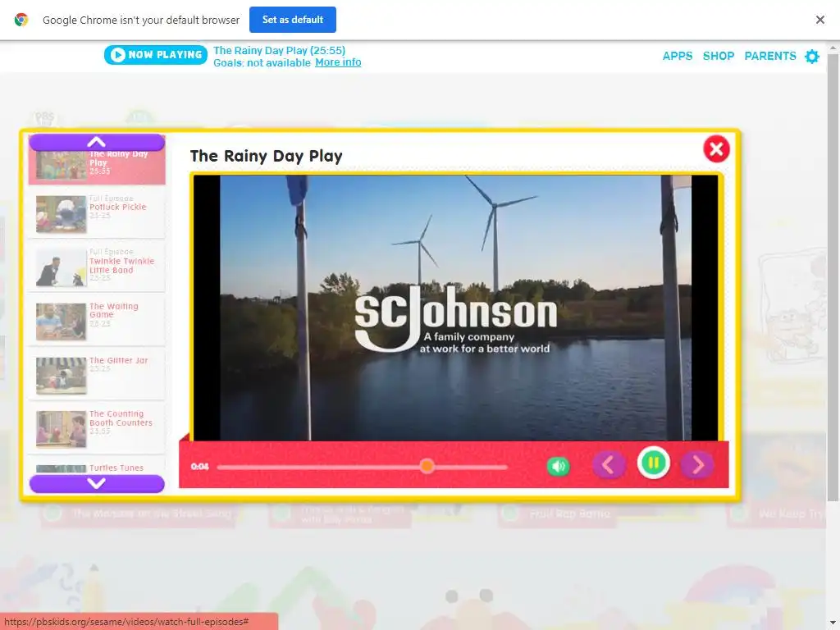Screen dimensions: 840x630
Task: Click the SC Johnson video frame
Action: (455, 308)
